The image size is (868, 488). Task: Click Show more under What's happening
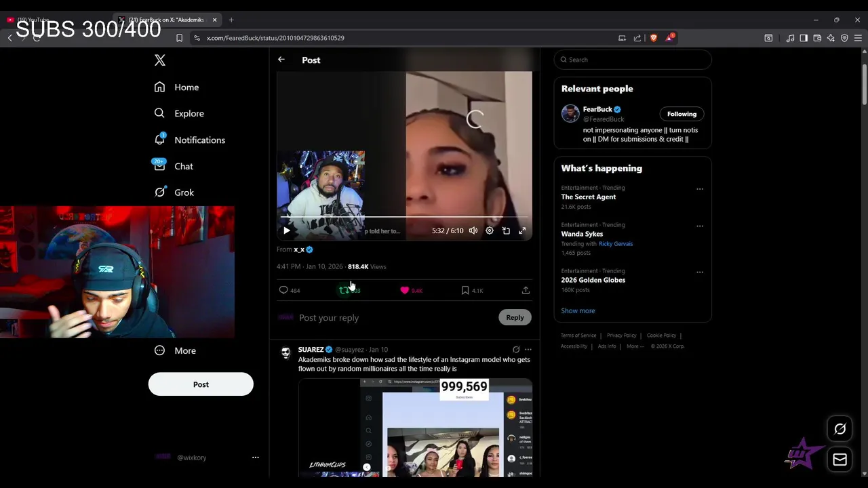(578, 310)
